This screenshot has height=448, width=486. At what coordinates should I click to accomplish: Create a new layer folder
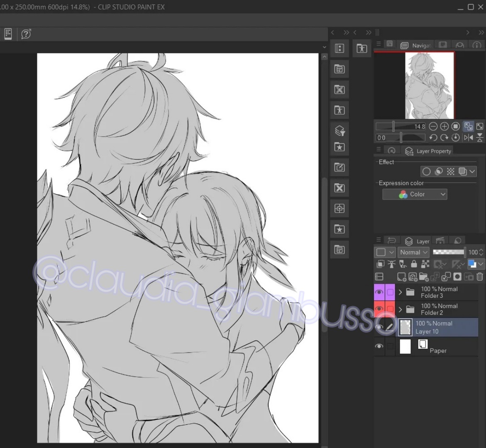pos(424,277)
